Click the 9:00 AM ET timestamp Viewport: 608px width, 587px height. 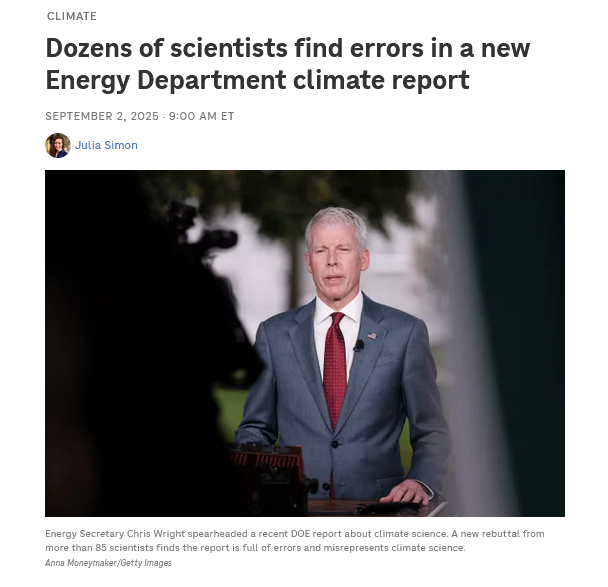pyautogui.click(x=201, y=116)
